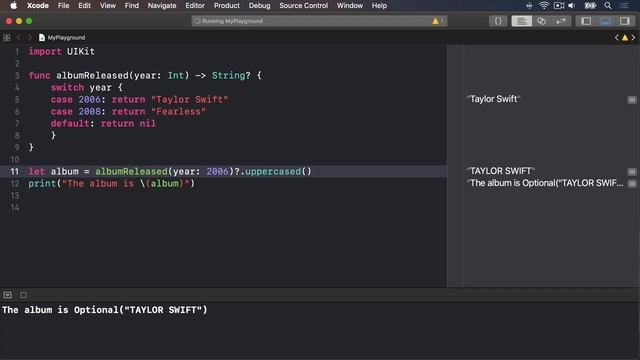Click the code snippets library braces button
Image resolution: width=640 pixels, height=360 pixels.
point(498,21)
